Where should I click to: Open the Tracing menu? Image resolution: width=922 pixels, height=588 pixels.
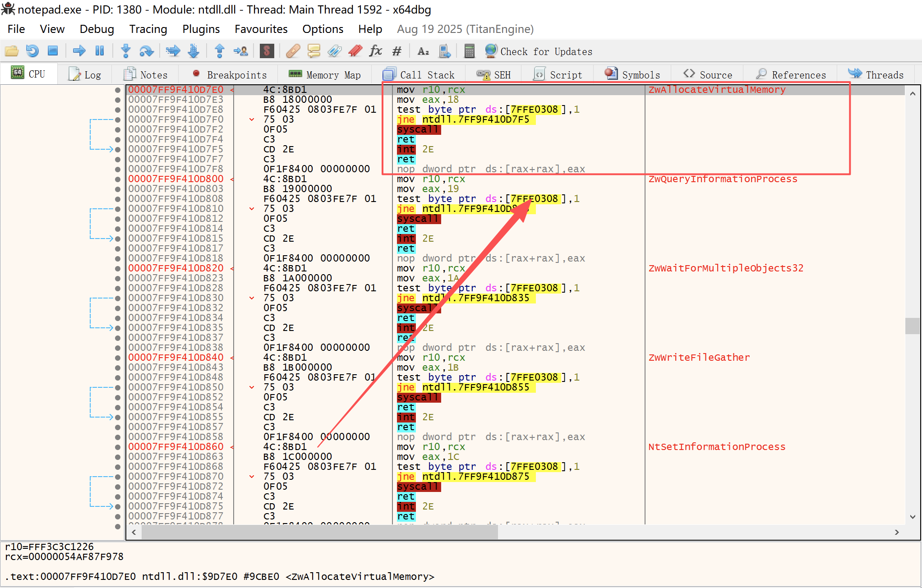148,29
